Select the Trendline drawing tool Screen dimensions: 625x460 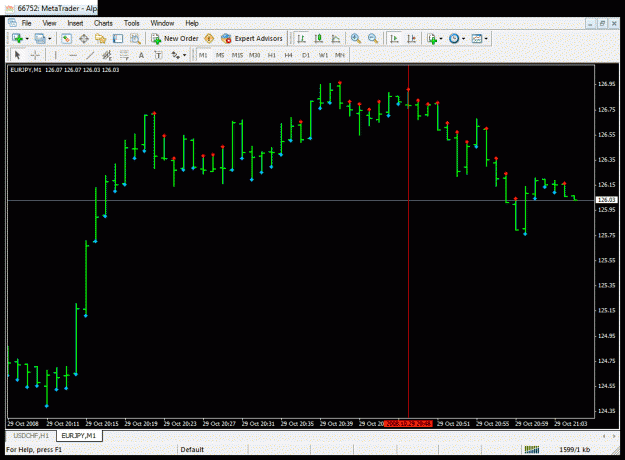(90, 55)
